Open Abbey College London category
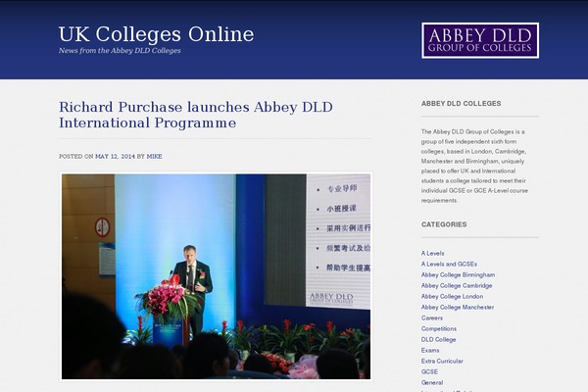The width and height of the screenshot is (588, 392). click(452, 296)
